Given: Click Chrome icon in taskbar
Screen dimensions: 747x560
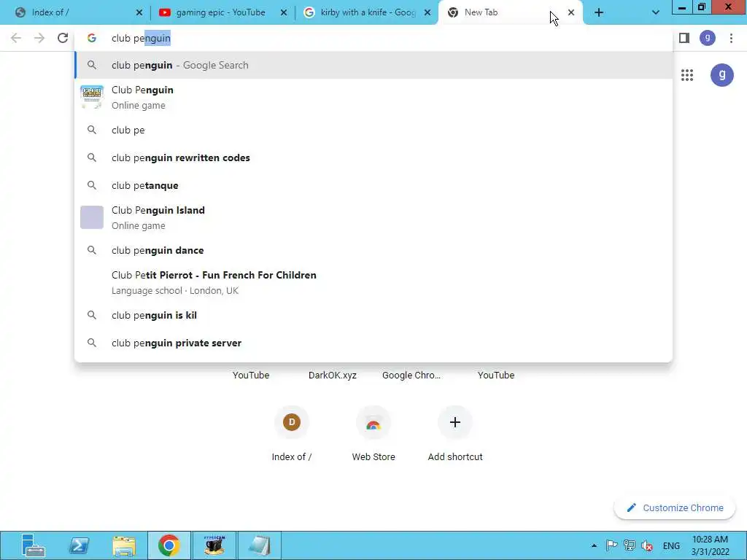Looking at the screenshot, I should click(x=169, y=545).
